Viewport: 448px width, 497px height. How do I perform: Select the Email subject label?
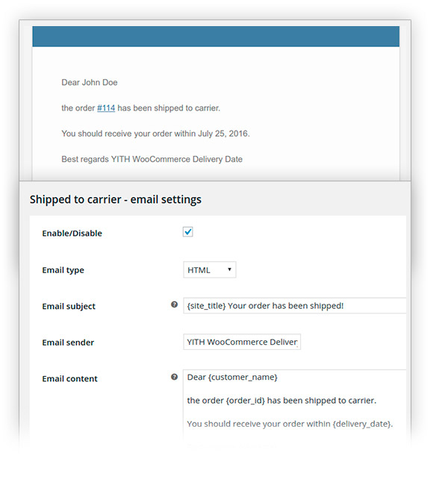click(69, 306)
